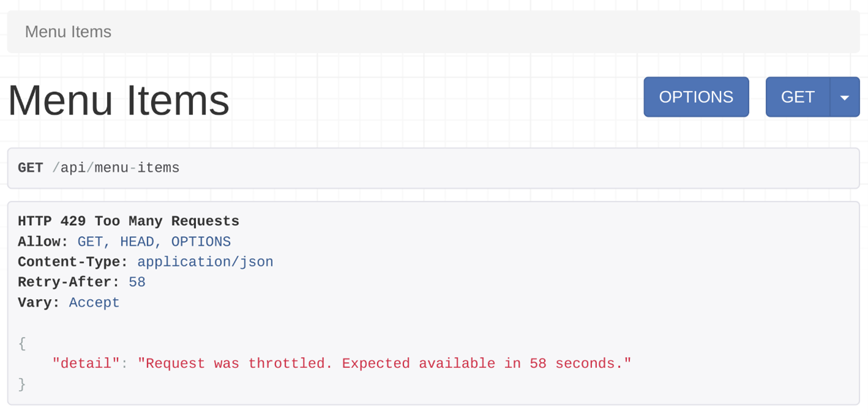
Task: Select the Retry-After value 58
Action: click(137, 282)
